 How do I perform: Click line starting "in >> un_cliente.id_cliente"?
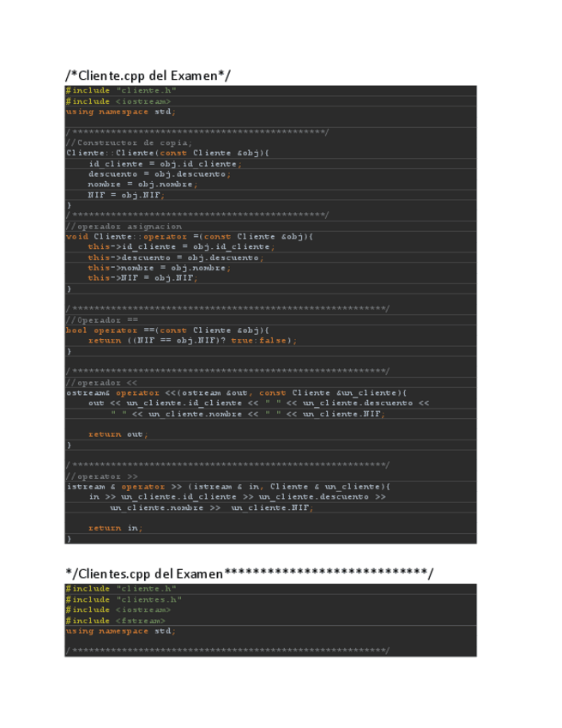coord(237,497)
